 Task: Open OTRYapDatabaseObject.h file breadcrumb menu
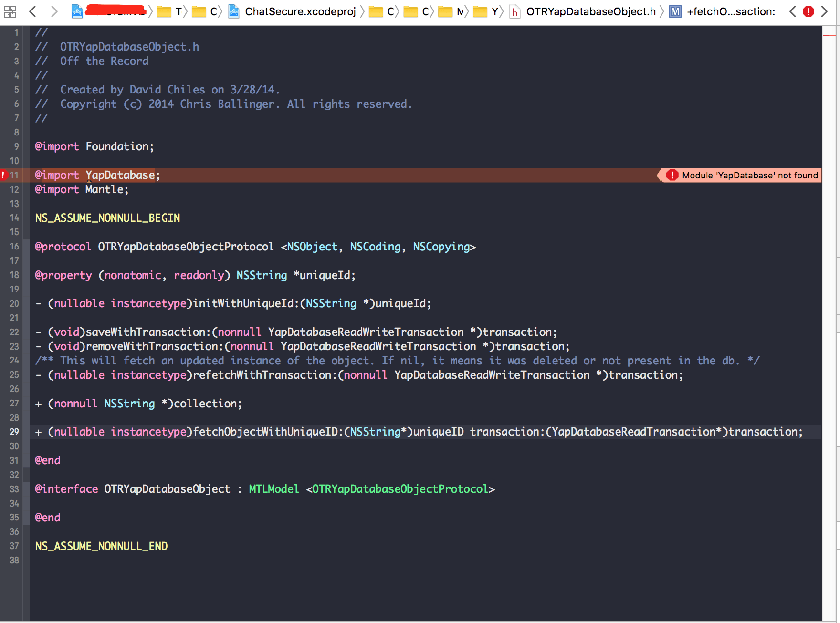(x=590, y=11)
